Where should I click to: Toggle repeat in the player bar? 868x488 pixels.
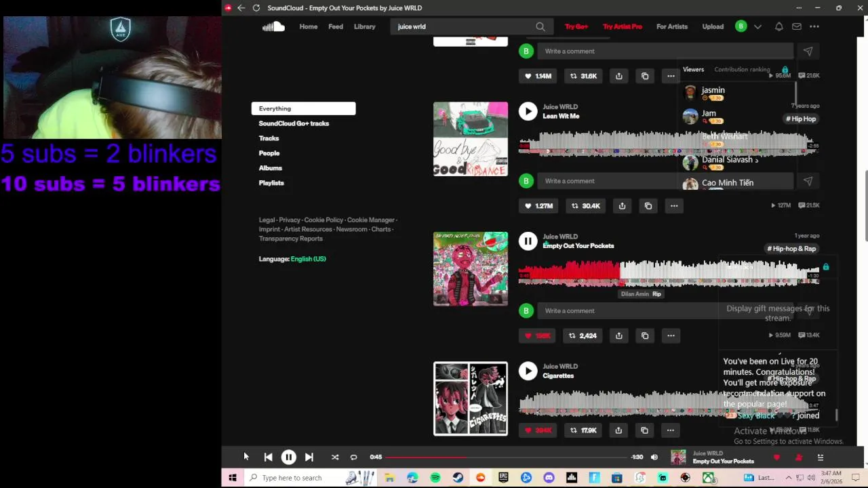[x=353, y=457]
